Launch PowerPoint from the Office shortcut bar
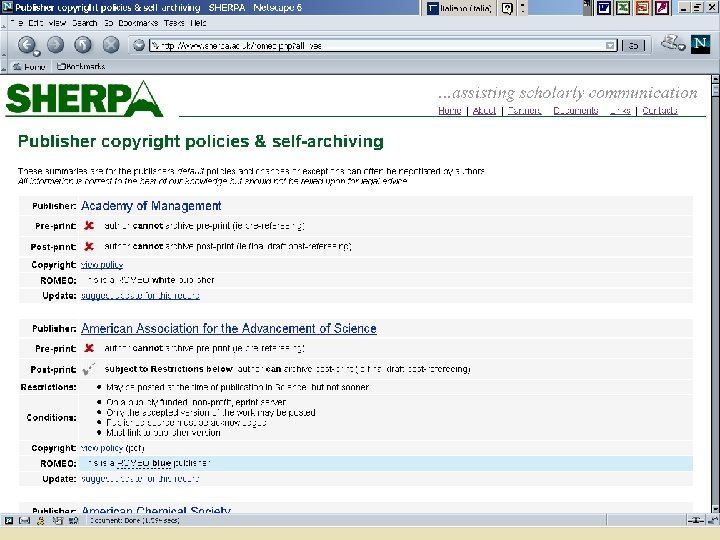The height and width of the screenshot is (540, 720). point(642,7)
